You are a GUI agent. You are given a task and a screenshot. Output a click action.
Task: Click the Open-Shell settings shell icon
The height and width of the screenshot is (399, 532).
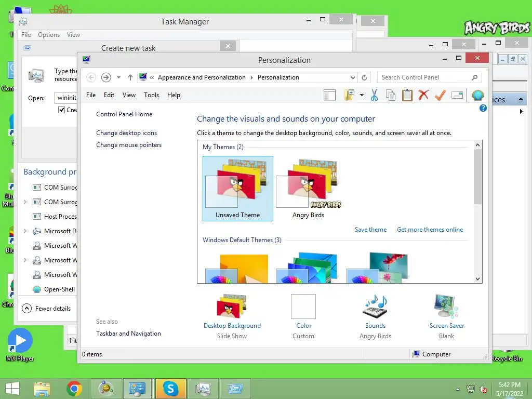pyautogui.click(x=477, y=96)
